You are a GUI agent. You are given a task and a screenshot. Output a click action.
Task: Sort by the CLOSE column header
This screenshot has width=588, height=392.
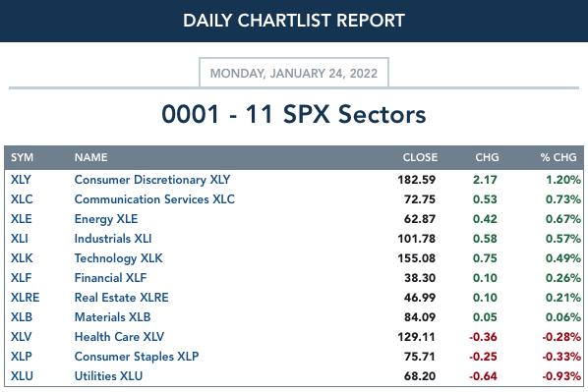420,157
